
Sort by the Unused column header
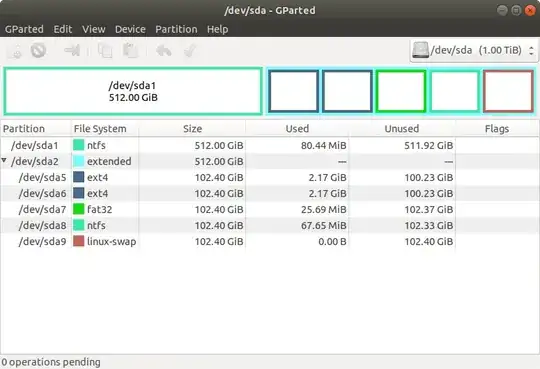click(x=402, y=129)
